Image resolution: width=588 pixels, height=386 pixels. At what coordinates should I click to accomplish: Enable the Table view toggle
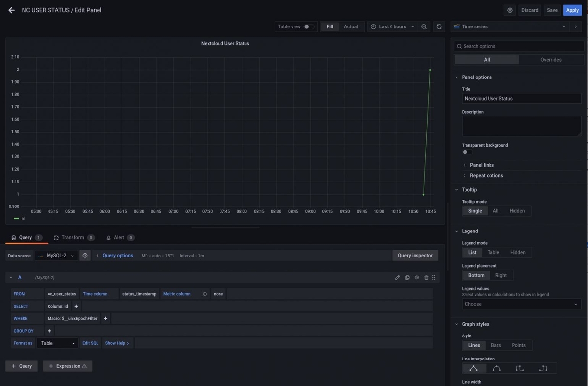[x=308, y=26]
